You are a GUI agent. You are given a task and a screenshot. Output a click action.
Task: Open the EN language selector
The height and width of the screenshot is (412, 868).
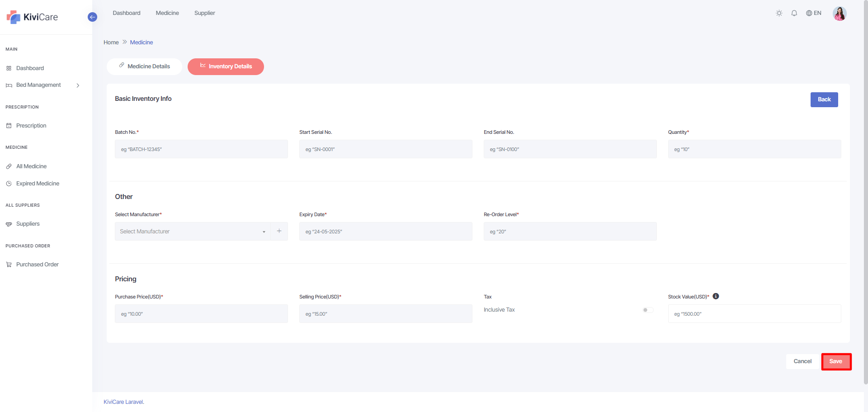tap(813, 13)
